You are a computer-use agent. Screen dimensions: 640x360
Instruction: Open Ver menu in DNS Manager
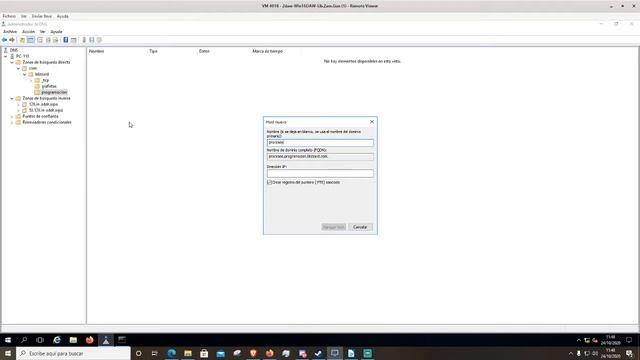point(42,31)
